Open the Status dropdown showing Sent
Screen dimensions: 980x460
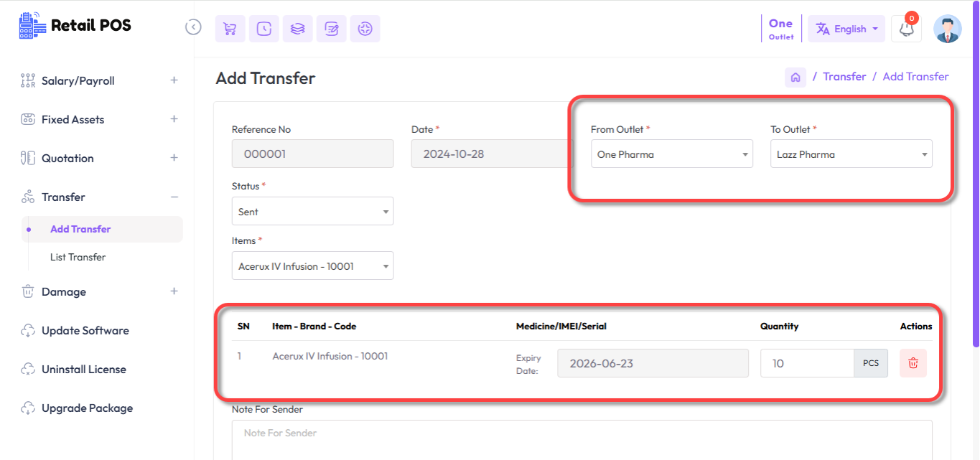click(x=312, y=212)
